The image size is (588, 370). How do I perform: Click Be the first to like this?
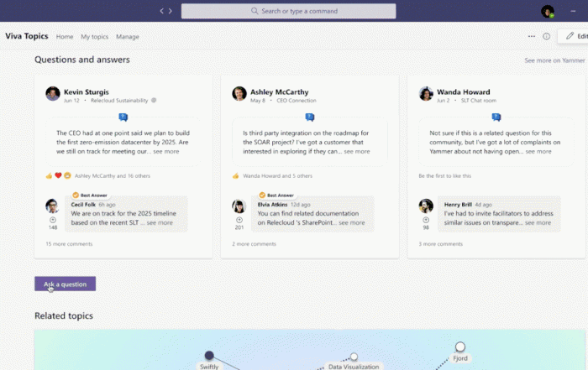[444, 175]
